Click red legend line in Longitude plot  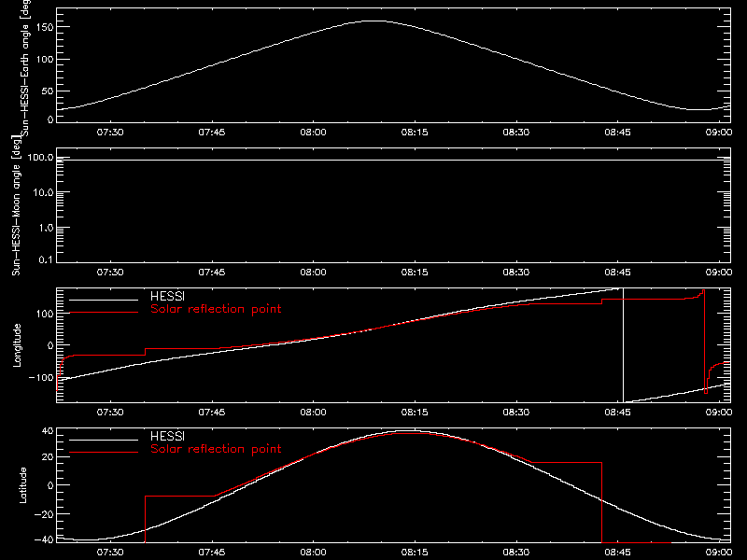point(104,313)
